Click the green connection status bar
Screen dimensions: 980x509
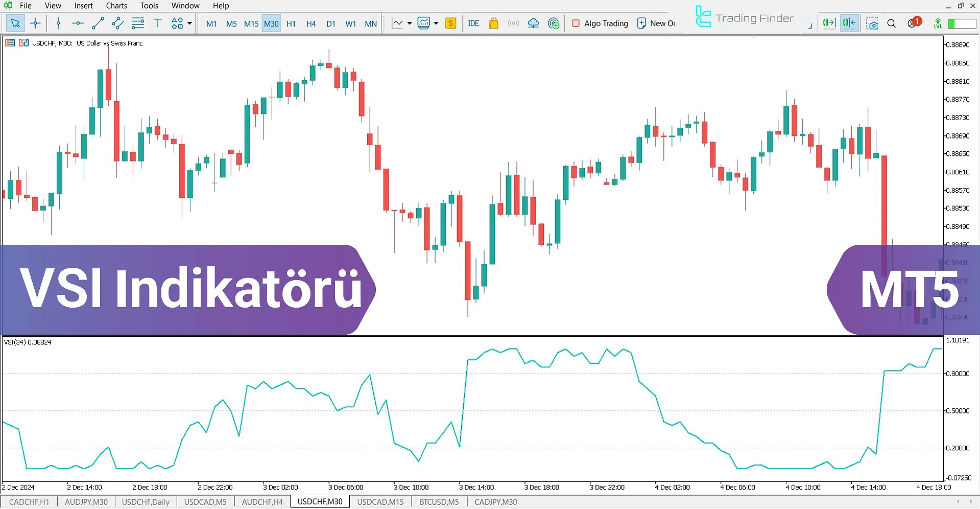point(961,24)
